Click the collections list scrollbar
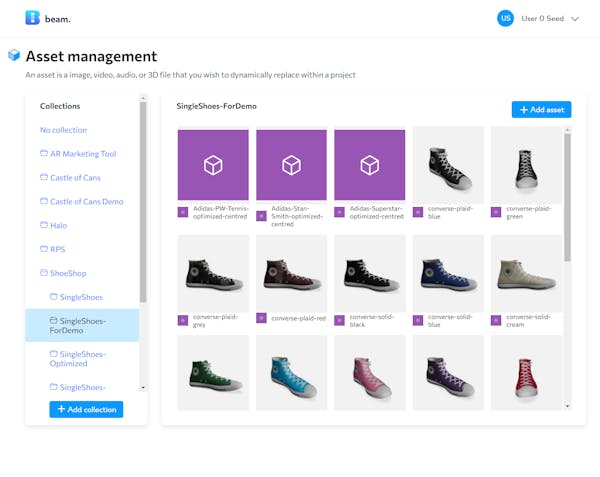Viewport: 600px width, 477px height. (143, 202)
